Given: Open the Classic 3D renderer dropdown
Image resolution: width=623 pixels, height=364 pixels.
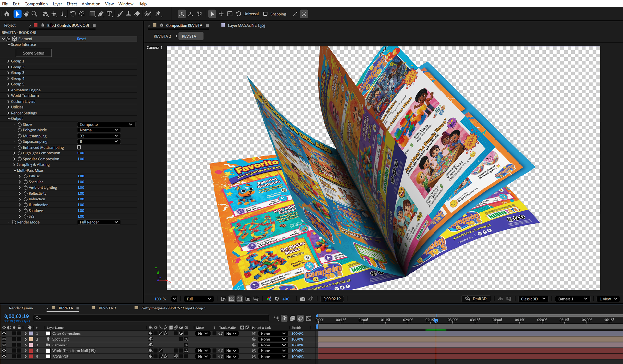Looking at the screenshot, I should pyautogui.click(x=533, y=299).
